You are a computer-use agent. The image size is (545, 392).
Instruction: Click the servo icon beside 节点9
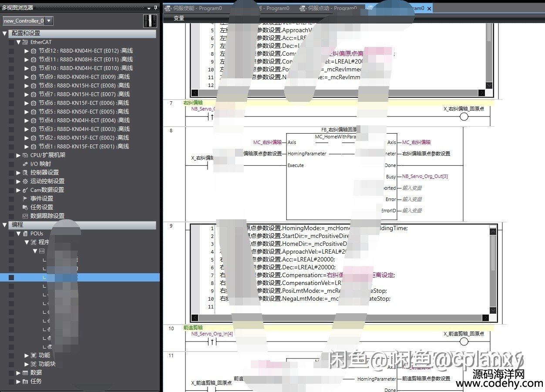[x=34, y=77]
